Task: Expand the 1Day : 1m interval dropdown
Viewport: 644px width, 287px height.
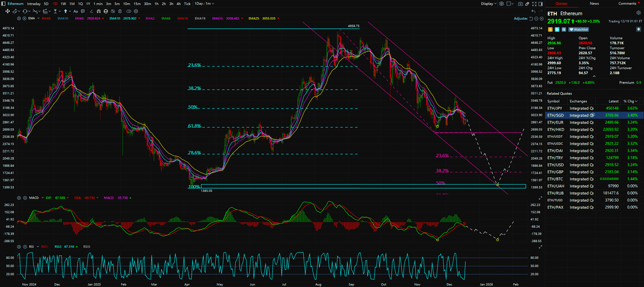Action: pos(204,4)
